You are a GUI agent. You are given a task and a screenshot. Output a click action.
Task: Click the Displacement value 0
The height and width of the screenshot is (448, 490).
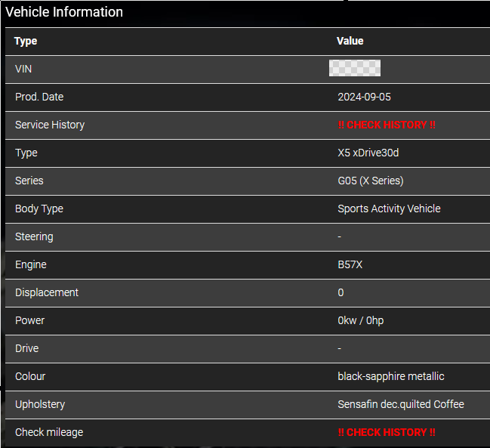pyautogui.click(x=341, y=292)
